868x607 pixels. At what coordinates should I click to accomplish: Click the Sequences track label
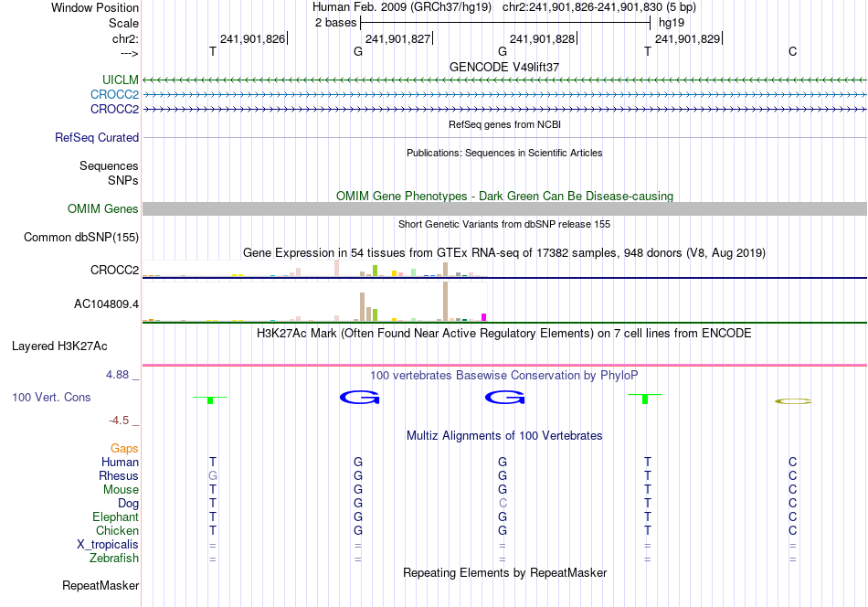[x=109, y=165]
